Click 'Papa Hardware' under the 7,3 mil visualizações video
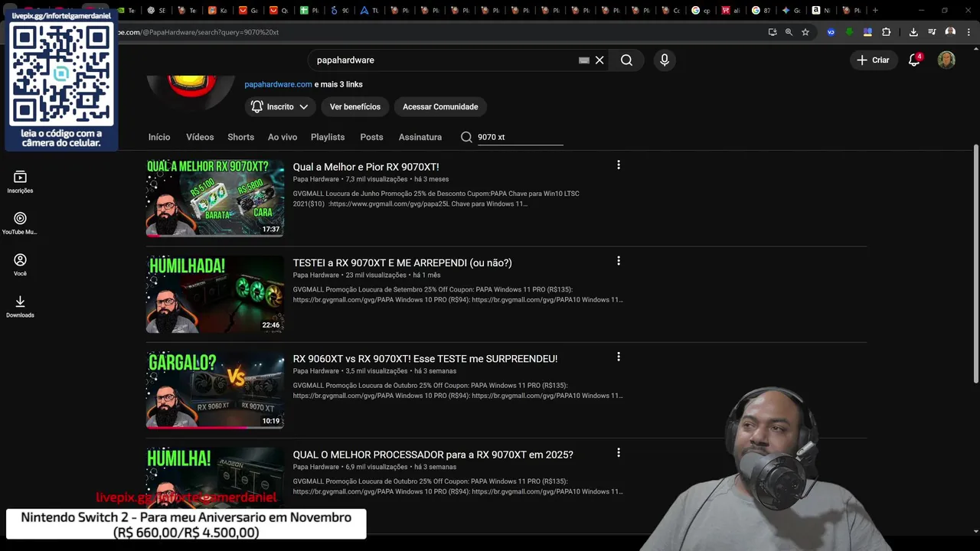980x551 pixels. 315,179
